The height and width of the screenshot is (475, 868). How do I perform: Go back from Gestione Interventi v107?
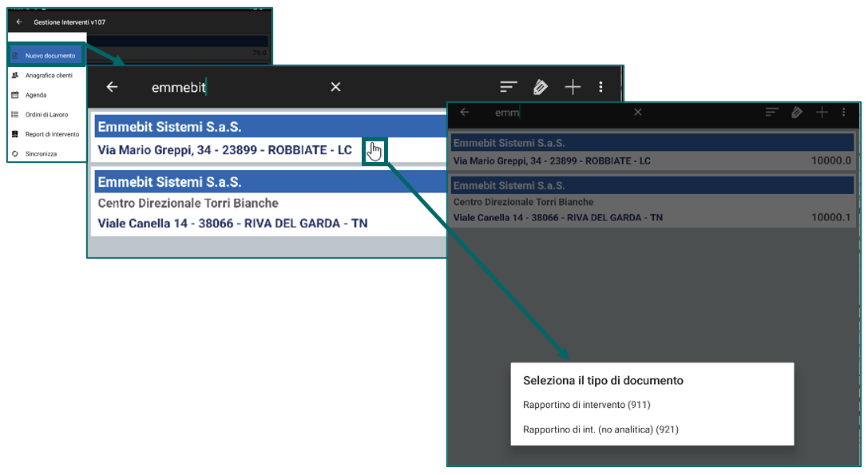point(19,22)
